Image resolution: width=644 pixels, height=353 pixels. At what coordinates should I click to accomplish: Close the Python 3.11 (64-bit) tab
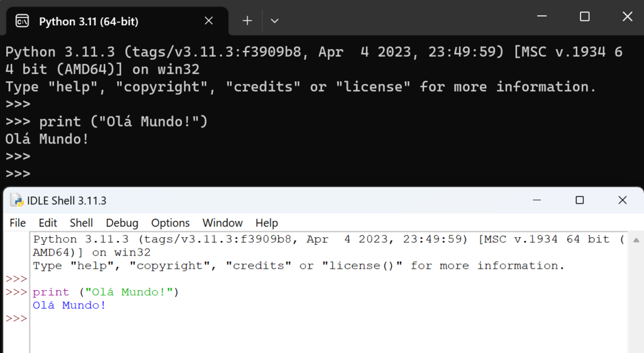click(x=209, y=21)
